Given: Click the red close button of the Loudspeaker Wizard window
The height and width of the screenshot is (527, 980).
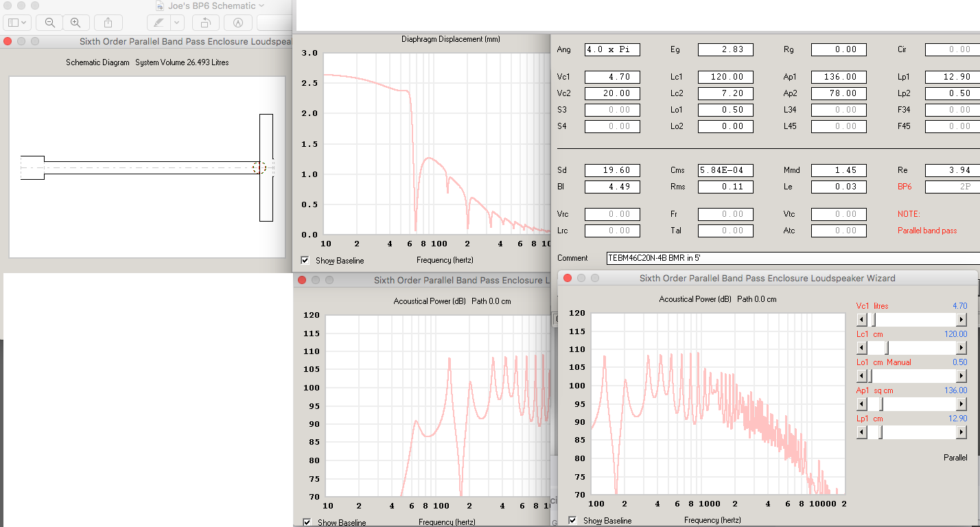Looking at the screenshot, I should (568, 278).
